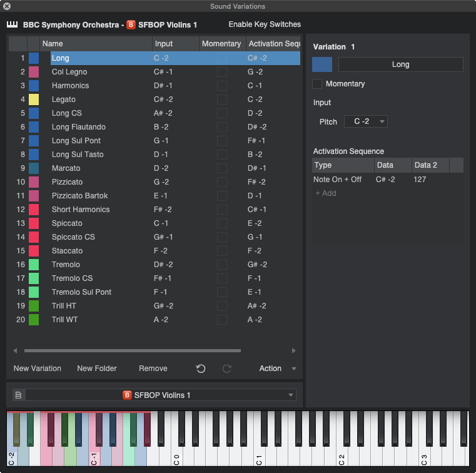Click the right scroll arrow of the list
The width and height of the screenshot is (476, 473).
point(293,350)
